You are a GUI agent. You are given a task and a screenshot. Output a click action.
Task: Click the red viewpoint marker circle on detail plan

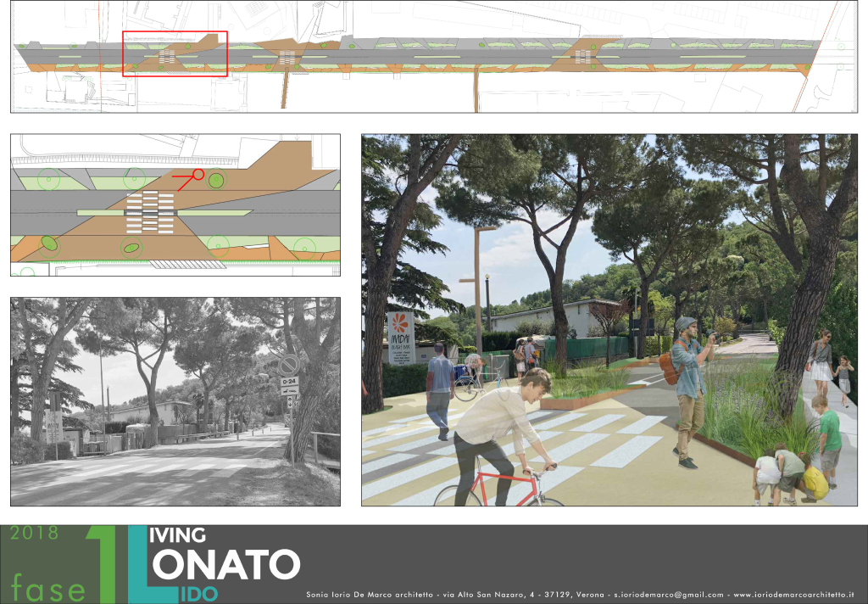198,174
